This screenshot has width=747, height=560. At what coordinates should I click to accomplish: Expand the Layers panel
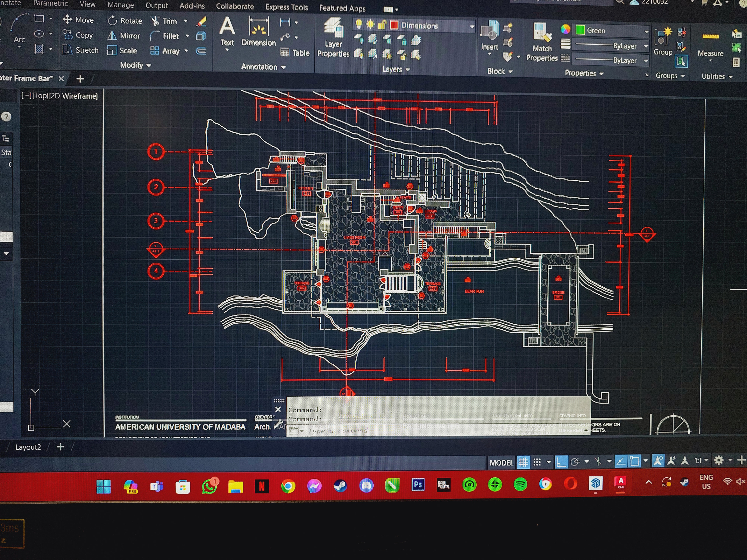click(396, 69)
